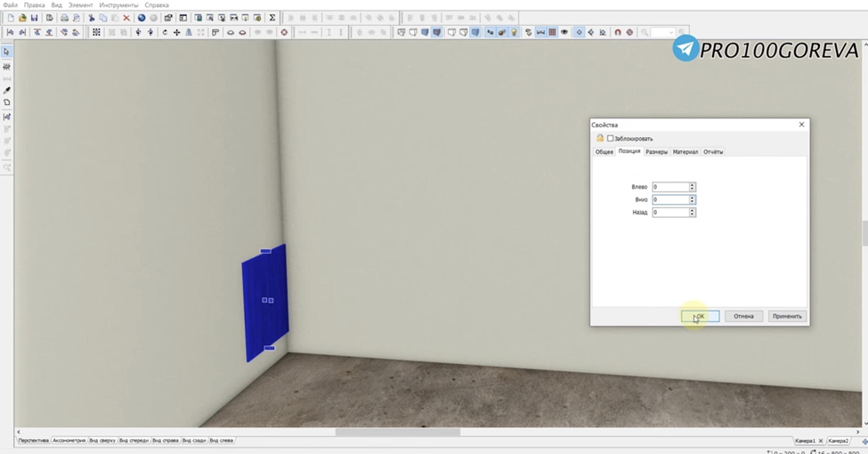
Task: Switch to the Вид сзади tab
Action: [x=194, y=441]
